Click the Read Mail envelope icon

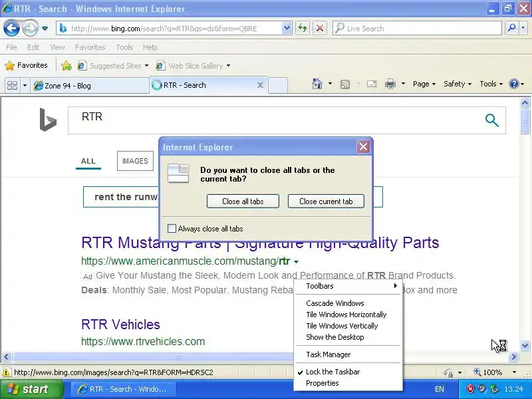coord(372,84)
